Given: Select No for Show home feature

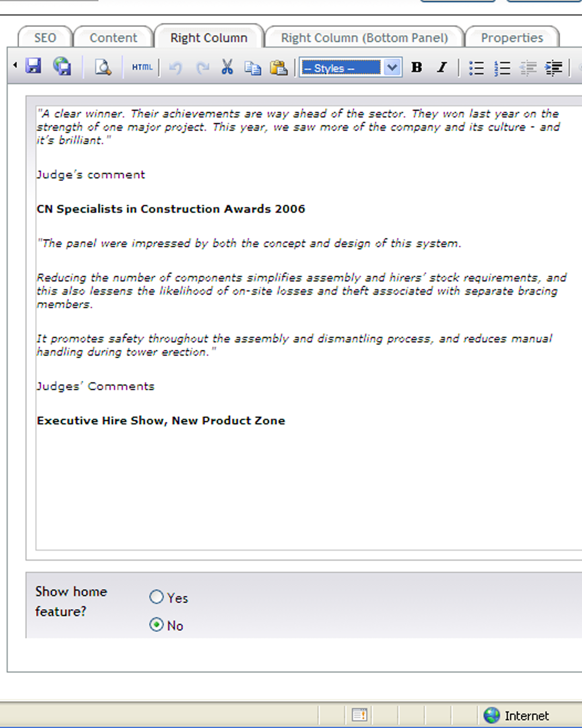Looking at the screenshot, I should 157,625.
